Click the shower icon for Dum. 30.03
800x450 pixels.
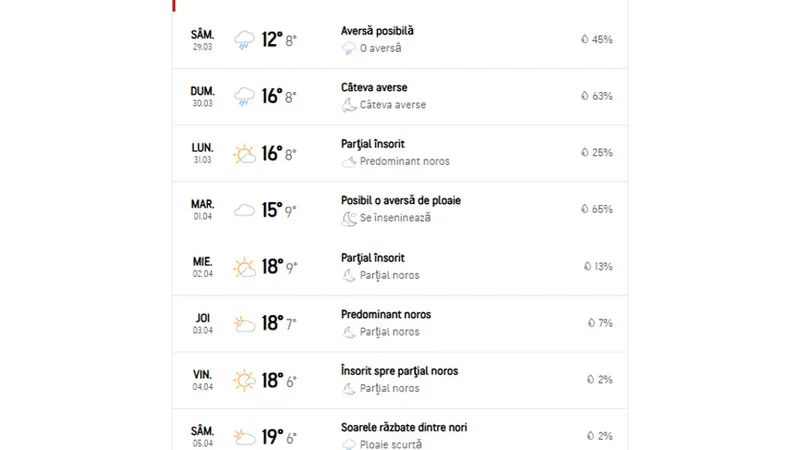click(244, 96)
